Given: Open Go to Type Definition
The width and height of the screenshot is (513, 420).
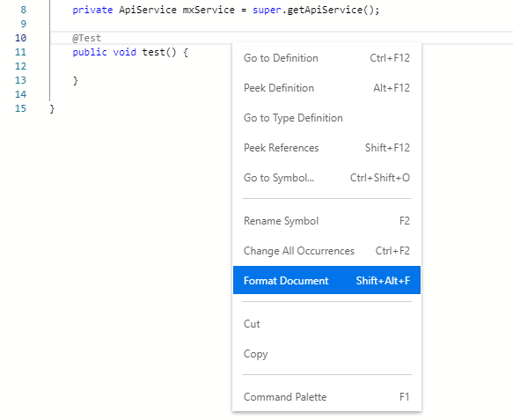Looking at the screenshot, I should [x=326, y=118].
